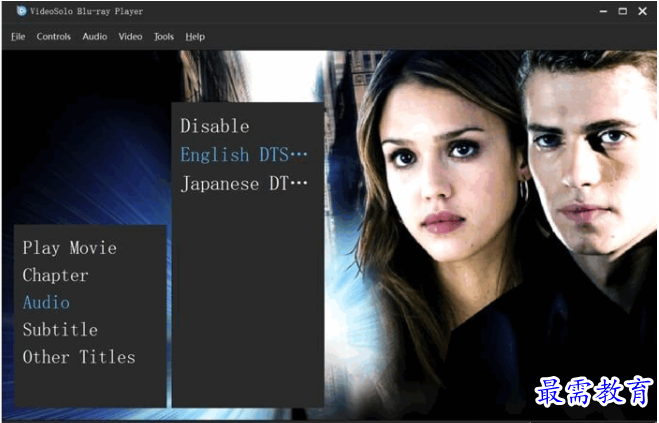Open Other Titles in disc menu
This screenshot has height=423, width=659.
click(79, 357)
